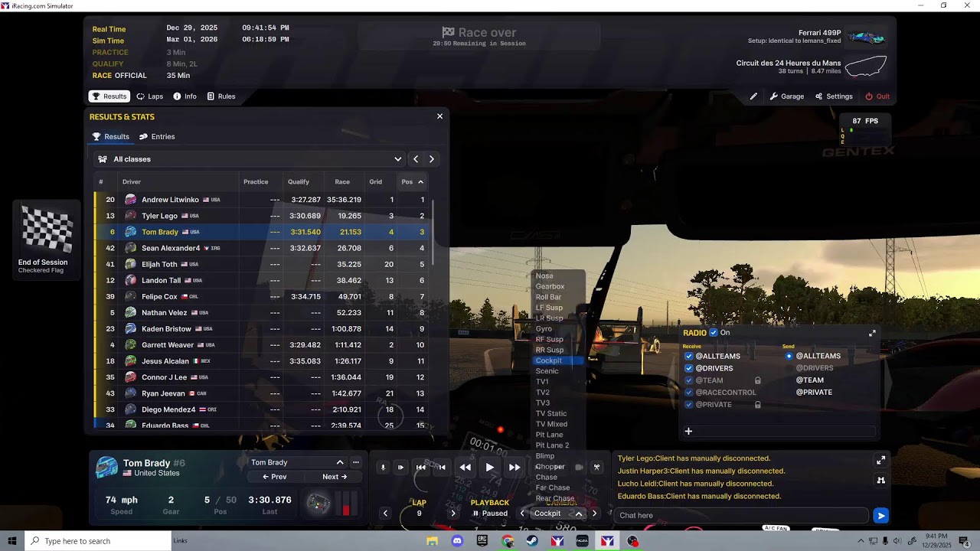Jump to replay start with skip-back icon
The image size is (980, 551).
[420, 467]
